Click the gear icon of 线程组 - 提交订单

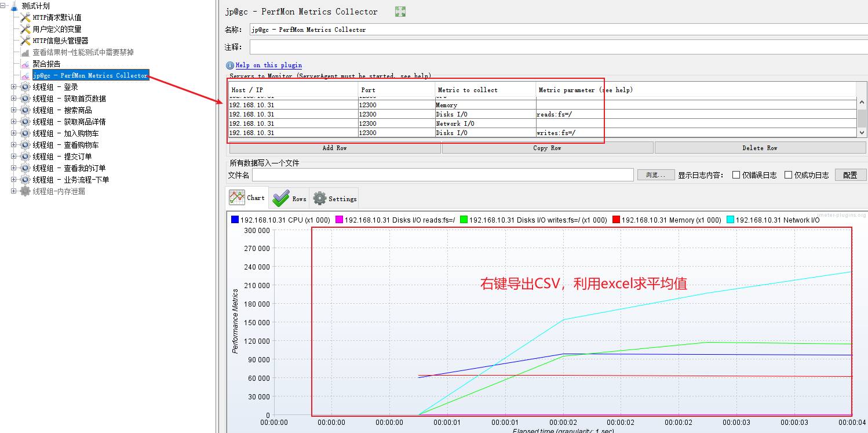coord(25,157)
